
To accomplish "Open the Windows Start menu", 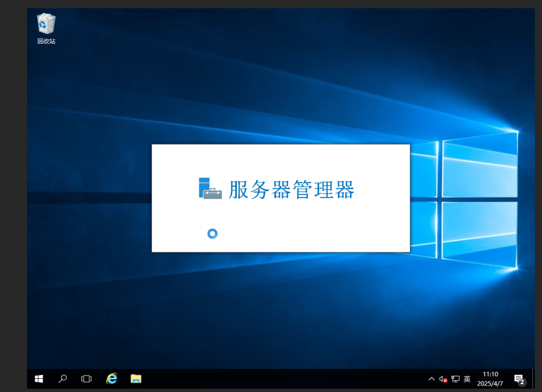I will [39, 379].
